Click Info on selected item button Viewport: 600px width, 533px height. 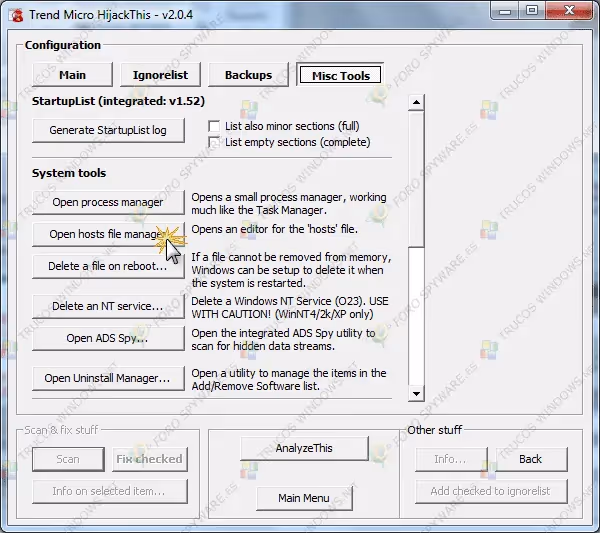(110, 491)
